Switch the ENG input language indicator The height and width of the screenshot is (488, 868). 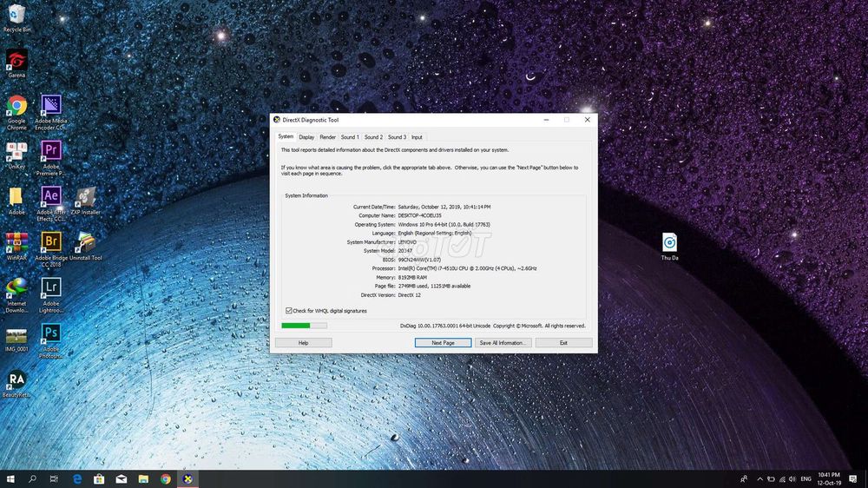(806, 479)
